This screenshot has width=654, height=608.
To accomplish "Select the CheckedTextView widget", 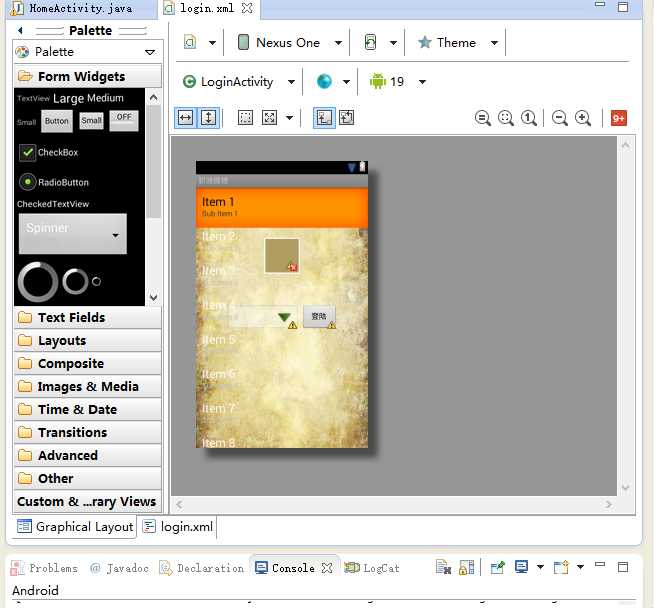I will [x=53, y=204].
